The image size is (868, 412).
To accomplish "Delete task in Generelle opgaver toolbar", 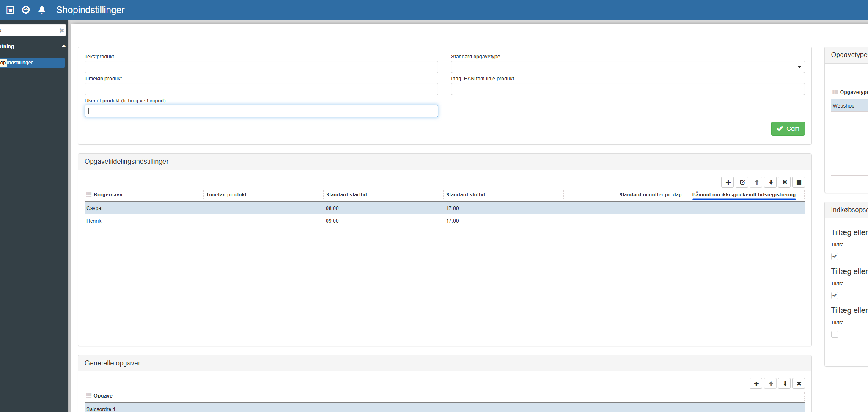I will tap(799, 384).
